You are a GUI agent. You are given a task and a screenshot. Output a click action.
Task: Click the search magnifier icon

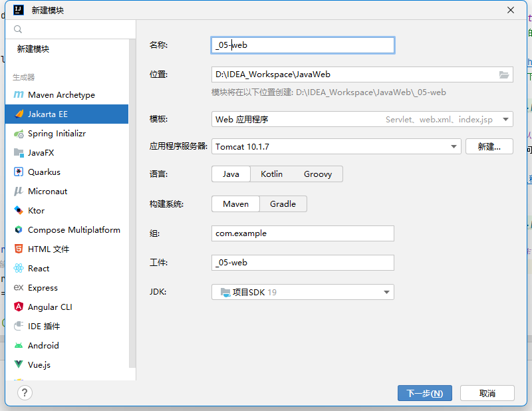pos(18,29)
